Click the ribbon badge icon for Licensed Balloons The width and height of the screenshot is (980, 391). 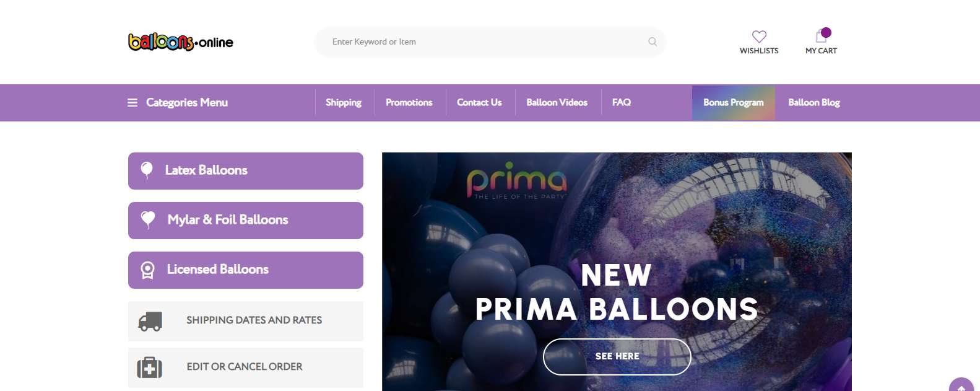147,270
